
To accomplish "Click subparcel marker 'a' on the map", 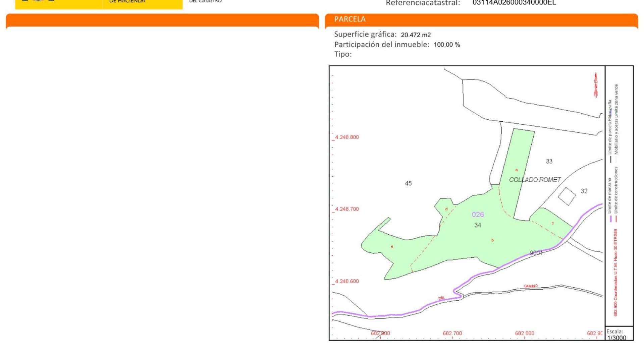I will click(516, 170).
